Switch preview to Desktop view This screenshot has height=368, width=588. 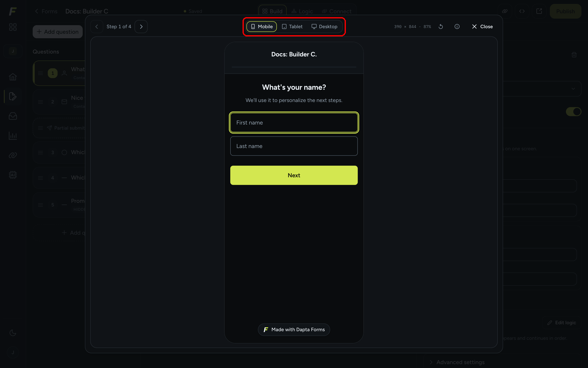pos(324,27)
